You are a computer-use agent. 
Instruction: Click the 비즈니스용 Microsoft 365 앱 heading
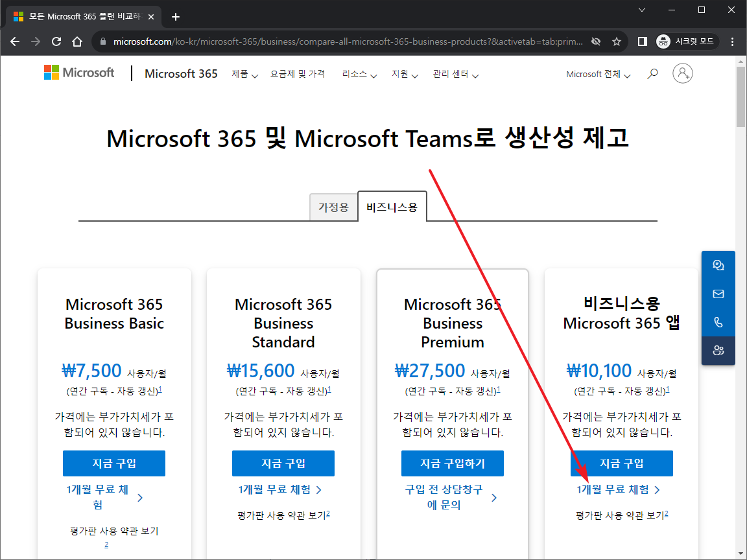622,313
